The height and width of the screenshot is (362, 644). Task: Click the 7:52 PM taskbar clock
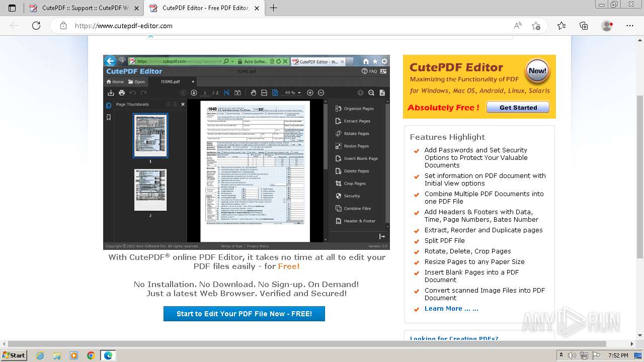(x=618, y=355)
